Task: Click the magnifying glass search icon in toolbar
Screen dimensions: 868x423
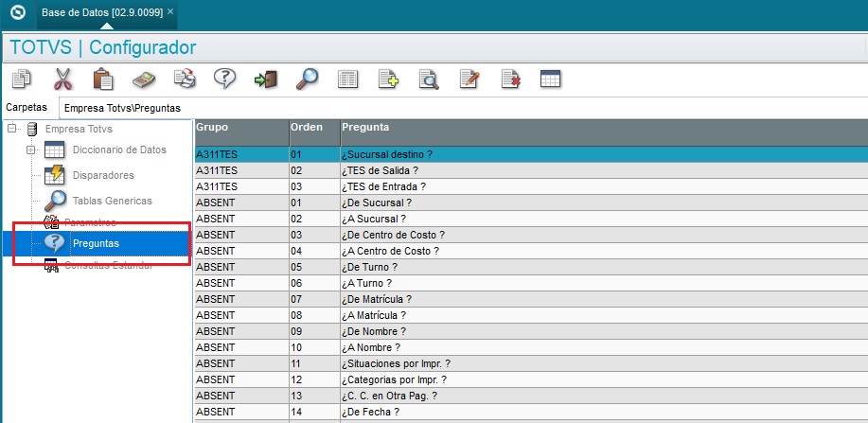Action: point(307,79)
